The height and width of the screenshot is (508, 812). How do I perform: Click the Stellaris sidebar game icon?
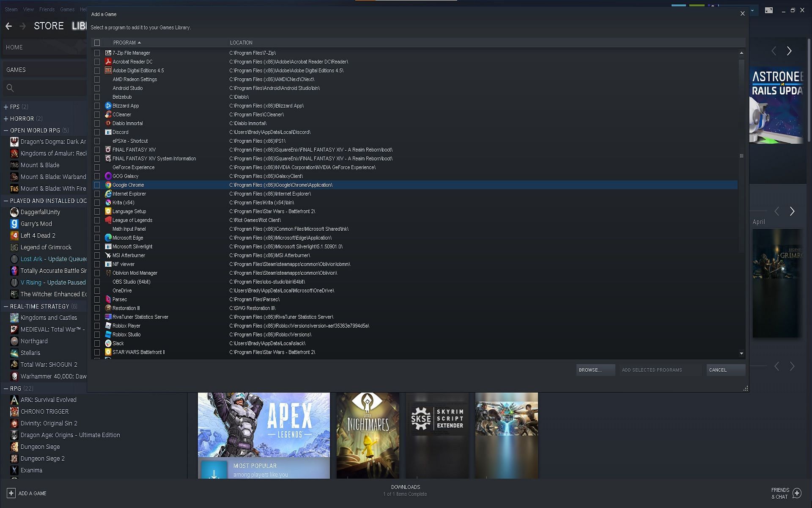click(14, 353)
